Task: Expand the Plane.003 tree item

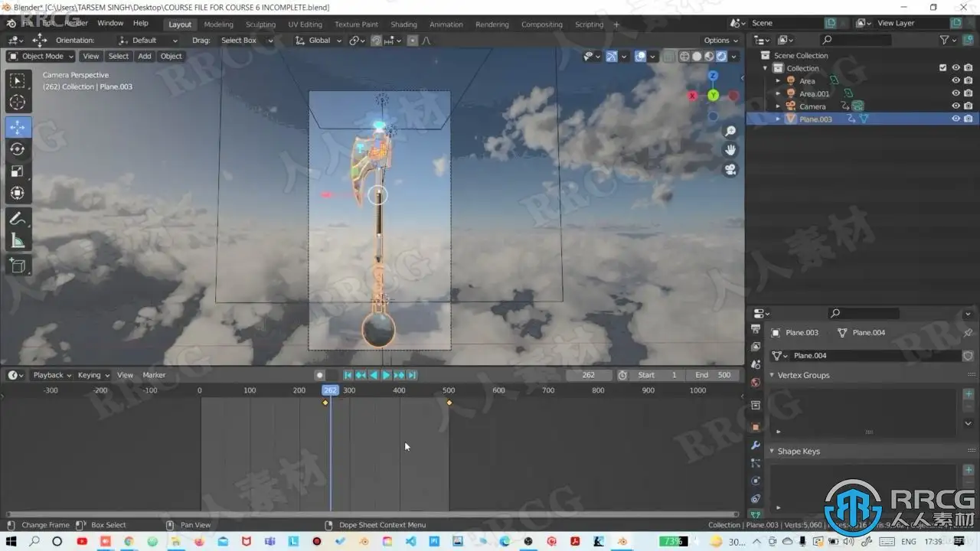Action: pos(778,119)
